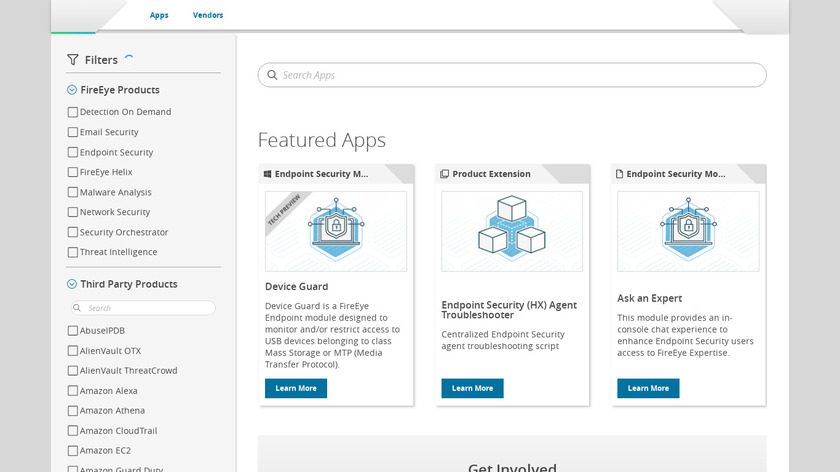Click the Product Extension category icon
This screenshot has height=472, width=840.
click(445, 174)
